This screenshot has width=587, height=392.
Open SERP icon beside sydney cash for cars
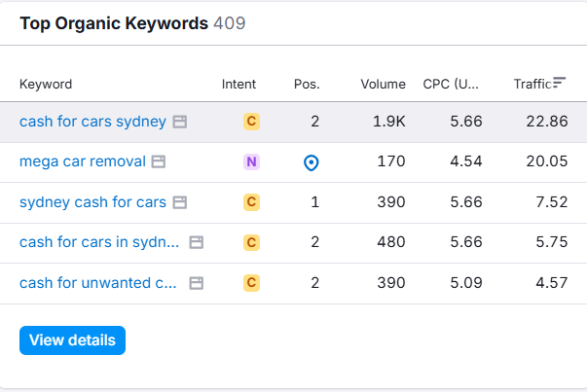click(x=179, y=202)
